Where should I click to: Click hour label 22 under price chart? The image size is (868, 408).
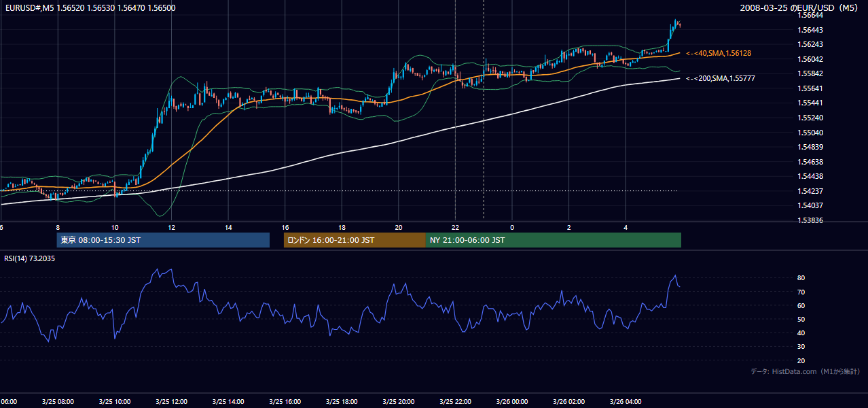click(455, 227)
